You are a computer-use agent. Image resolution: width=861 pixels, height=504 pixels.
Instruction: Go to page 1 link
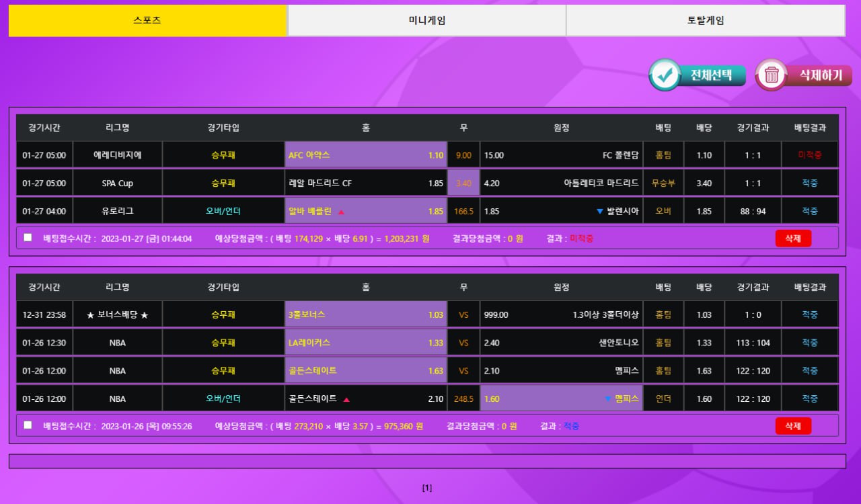coord(427,488)
